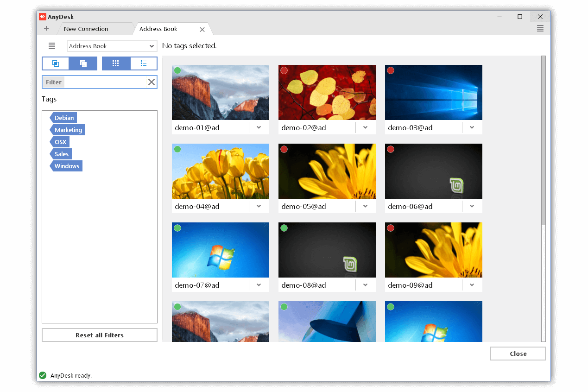The width and height of the screenshot is (588, 392).
Task: Open the demo-03@ad Windows 10 thumbnail
Action: [x=434, y=93]
